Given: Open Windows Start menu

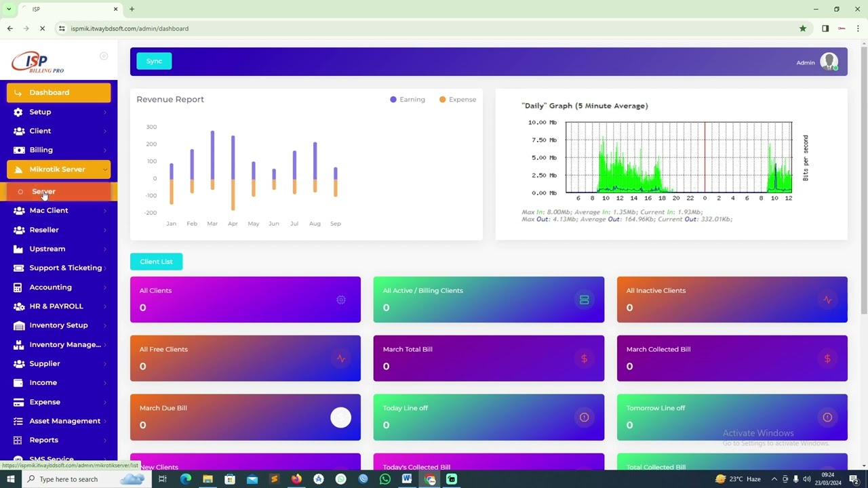Looking at the screenshot, I should (10, 479).
